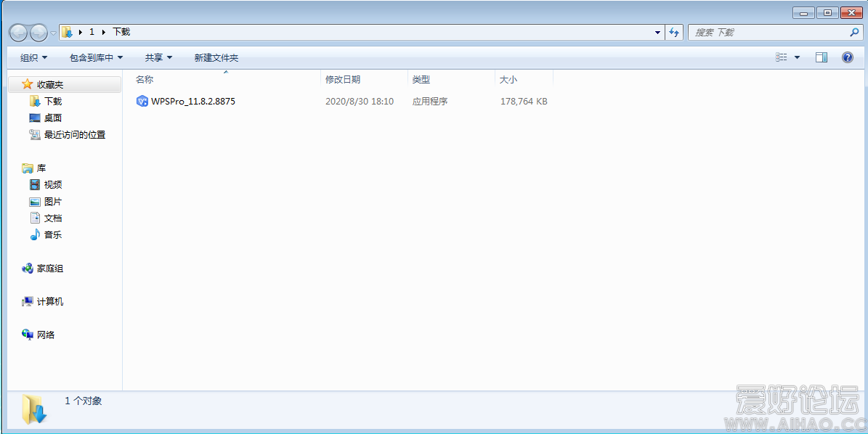Toggle the preview pane icon
The height and width of the screenshot is (434, 868).
click(822, 57)
